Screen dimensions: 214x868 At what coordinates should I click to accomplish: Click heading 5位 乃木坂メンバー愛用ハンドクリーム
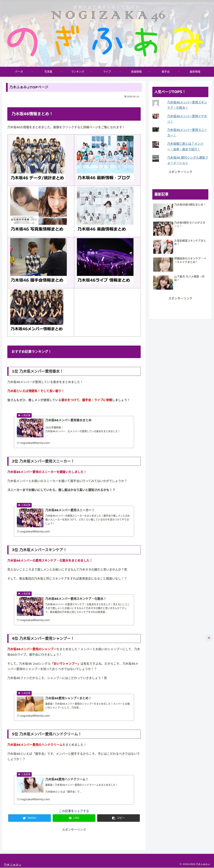point(74,734)
